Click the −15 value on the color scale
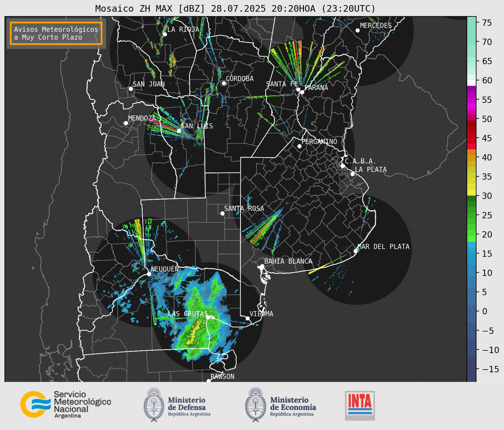The width and height of the screenshot is (504, 430). [x=490, y=370]
